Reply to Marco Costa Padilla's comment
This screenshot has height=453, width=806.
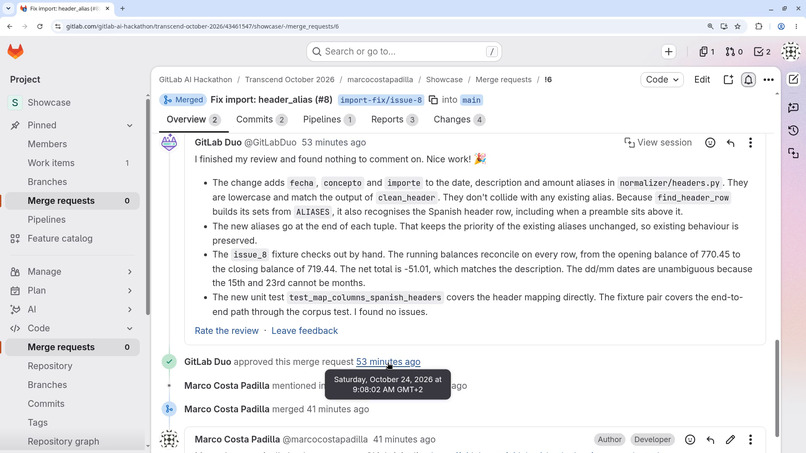pos(710,440)
